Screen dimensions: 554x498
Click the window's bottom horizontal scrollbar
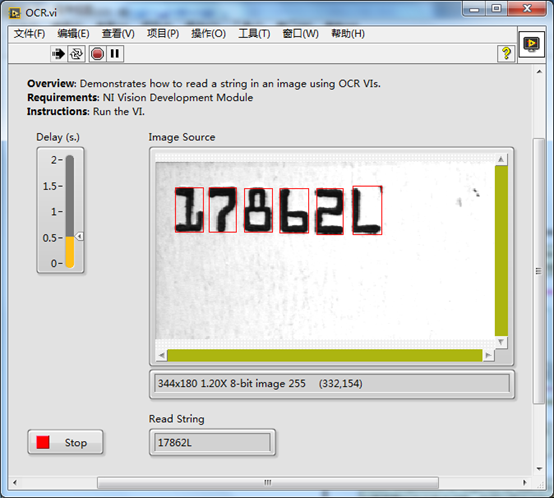pyautogui.click(x=268, y=482)
